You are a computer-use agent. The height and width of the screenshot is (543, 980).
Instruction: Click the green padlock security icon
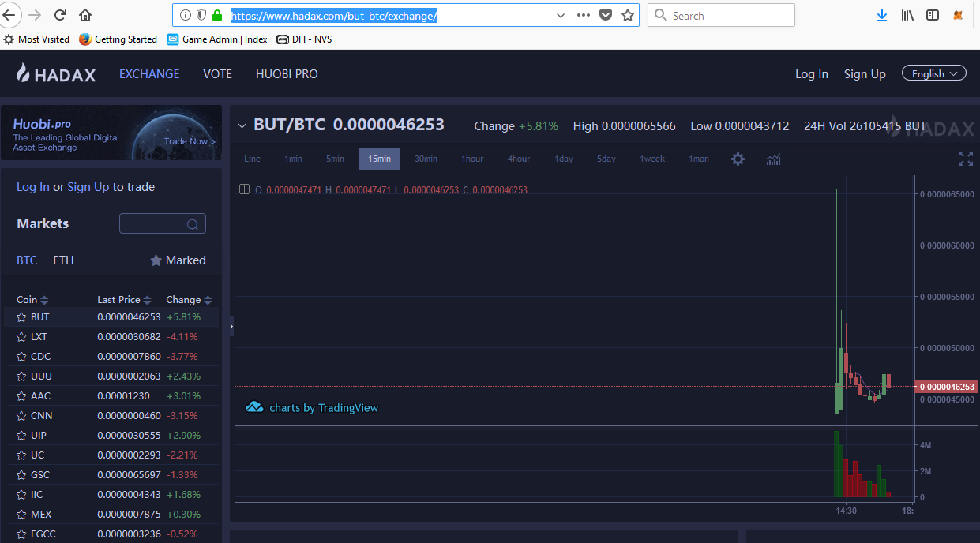point(217,15)
